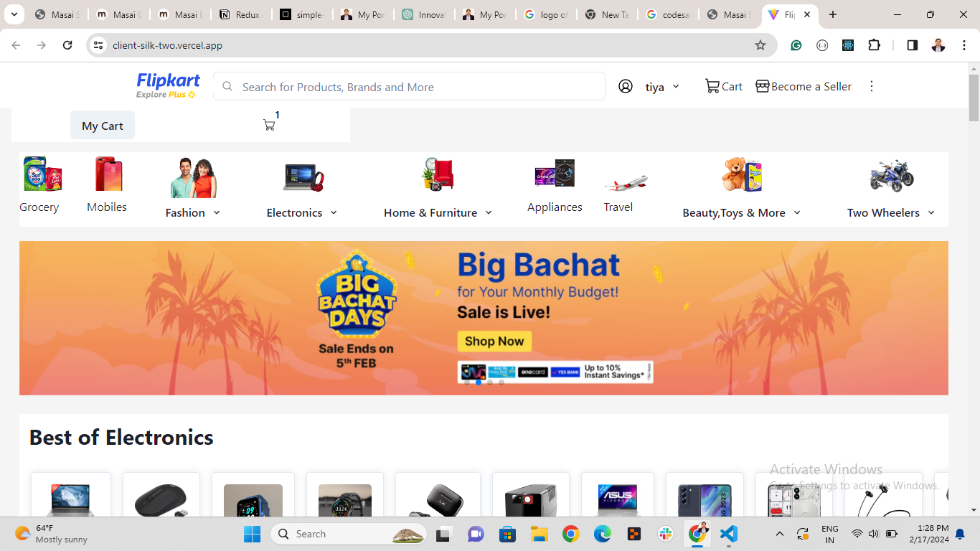The width and height of the screenshot is (980, 551).
Task: Select the Mobiles category icon
Action: pos(108,174)
